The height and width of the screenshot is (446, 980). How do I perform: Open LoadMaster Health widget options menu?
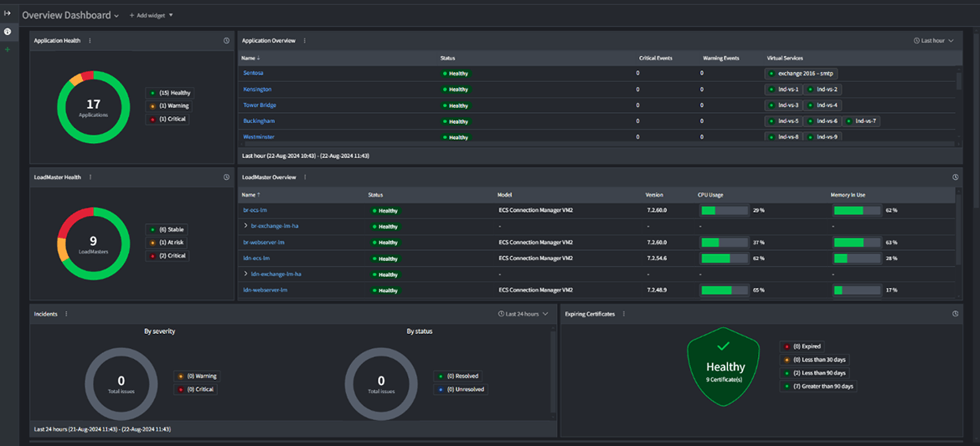tap(90, 177)
